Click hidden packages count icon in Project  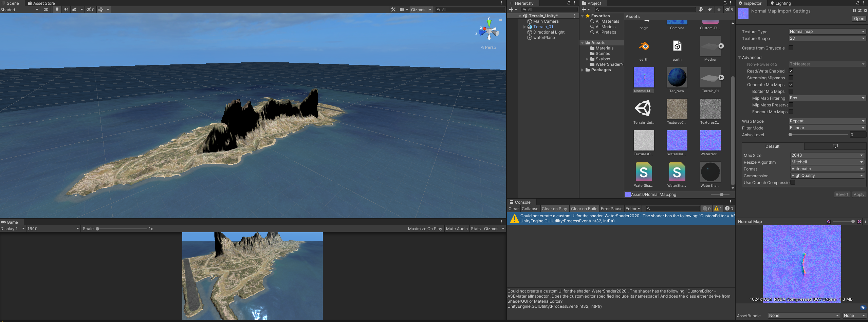click(x=729, y=9)
